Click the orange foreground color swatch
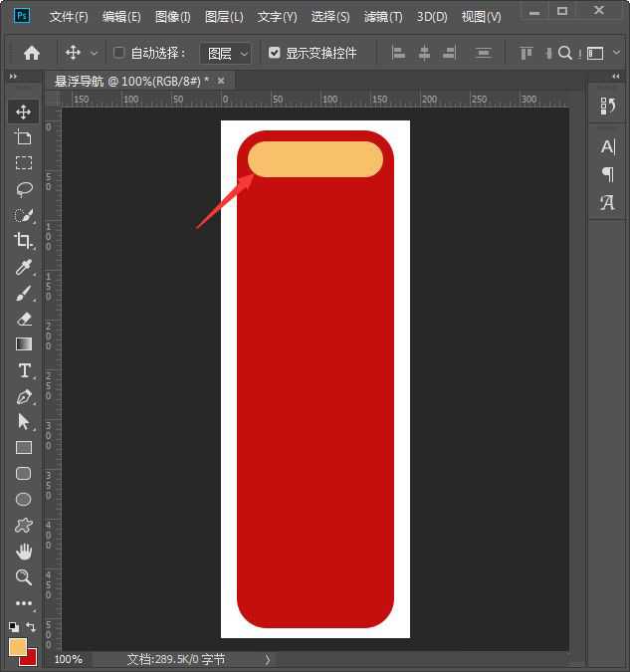630x672 pixels. pos(18,646)
